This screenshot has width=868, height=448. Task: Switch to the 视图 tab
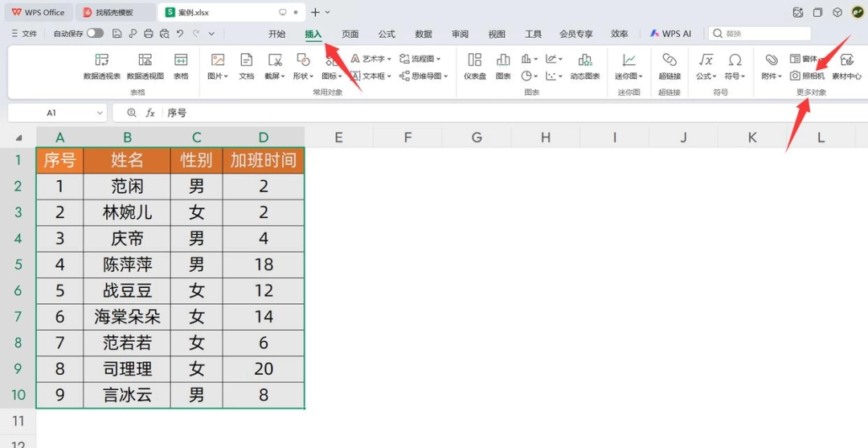point(497,34)
